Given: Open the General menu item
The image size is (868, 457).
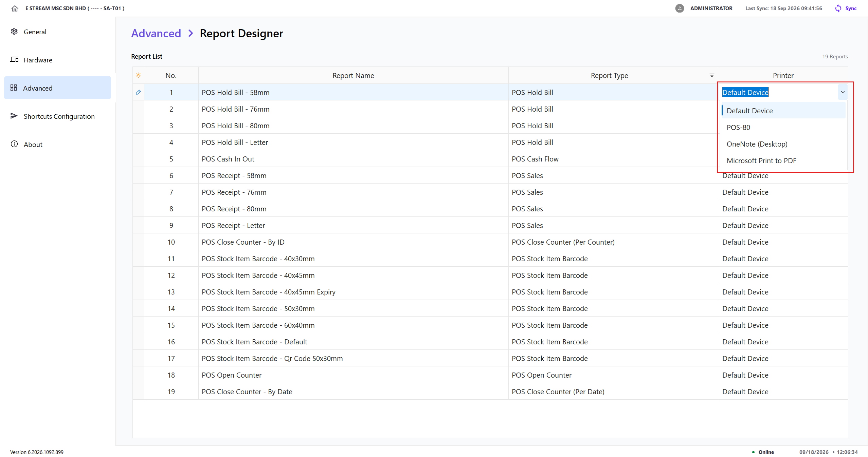Looking at the screenshot, I should pyautogui.click(x=57, y=32).
